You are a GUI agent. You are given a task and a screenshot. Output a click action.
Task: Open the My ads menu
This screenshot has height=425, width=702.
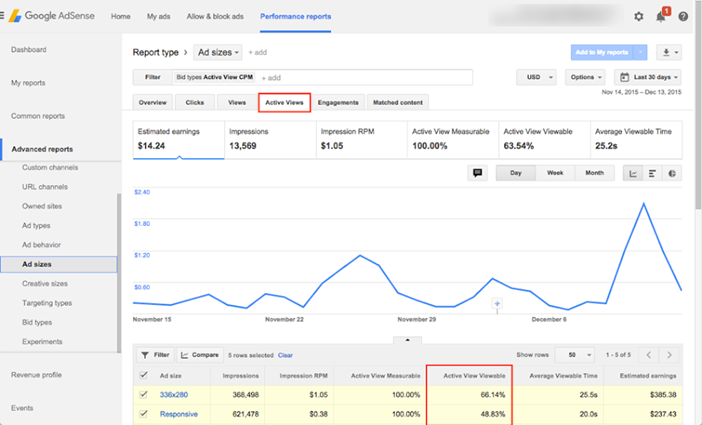coord(158,17)
